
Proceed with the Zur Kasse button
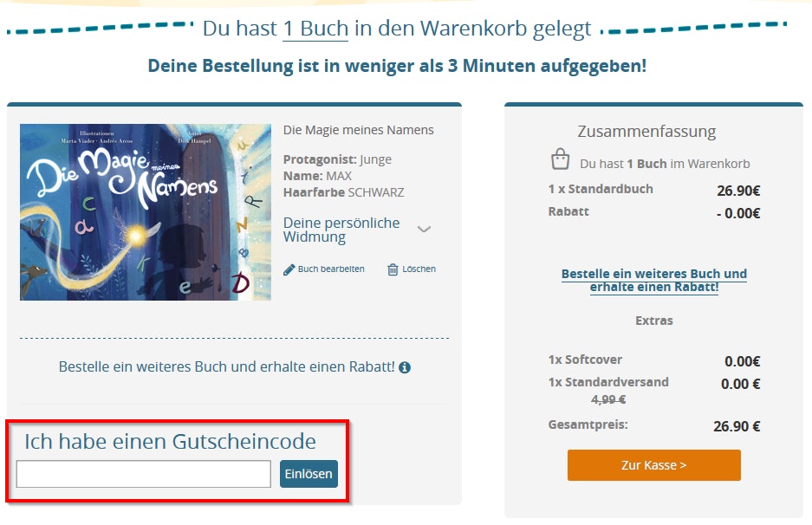tap(654, 465)
